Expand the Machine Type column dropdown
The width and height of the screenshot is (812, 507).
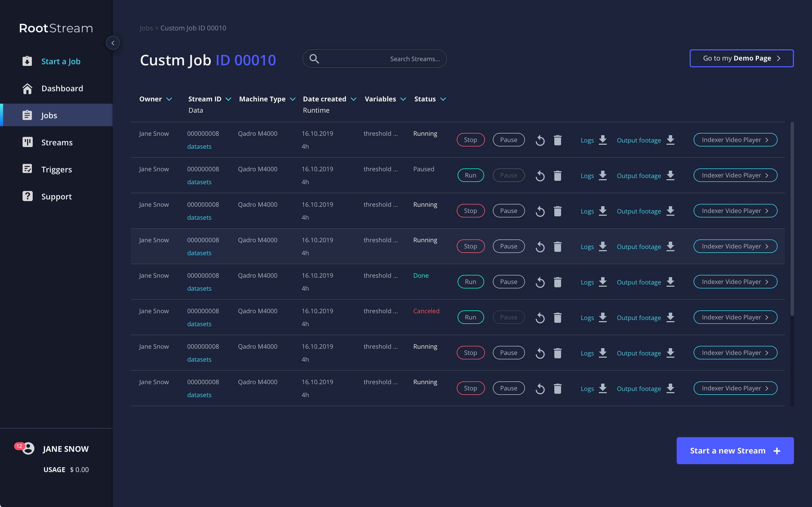(293, 99)
